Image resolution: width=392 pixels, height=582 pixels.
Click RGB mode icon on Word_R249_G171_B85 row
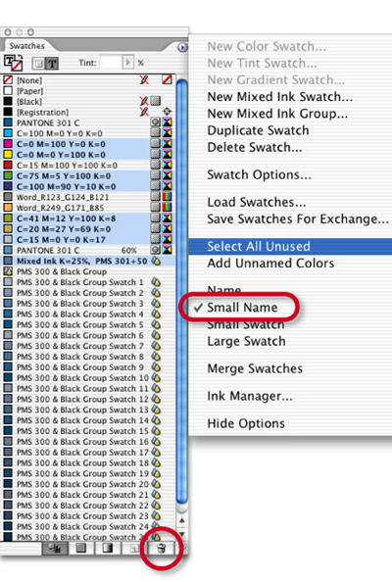(x=167, y=207)
